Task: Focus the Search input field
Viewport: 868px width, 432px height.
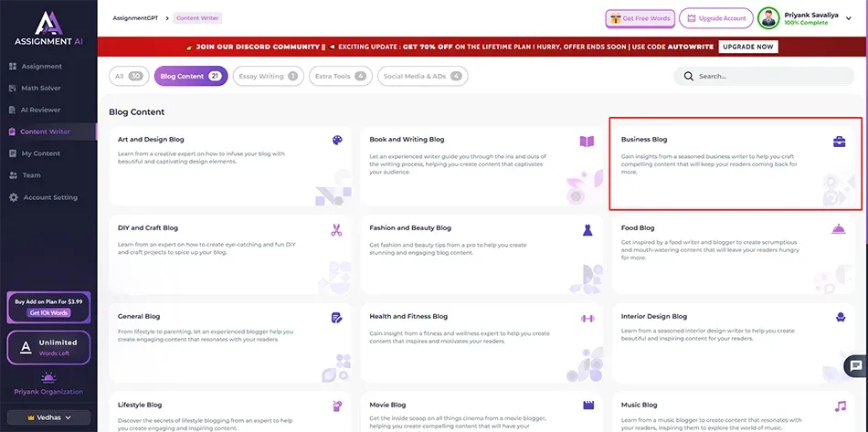Action: pyautogui.click(x=745, y=77)
